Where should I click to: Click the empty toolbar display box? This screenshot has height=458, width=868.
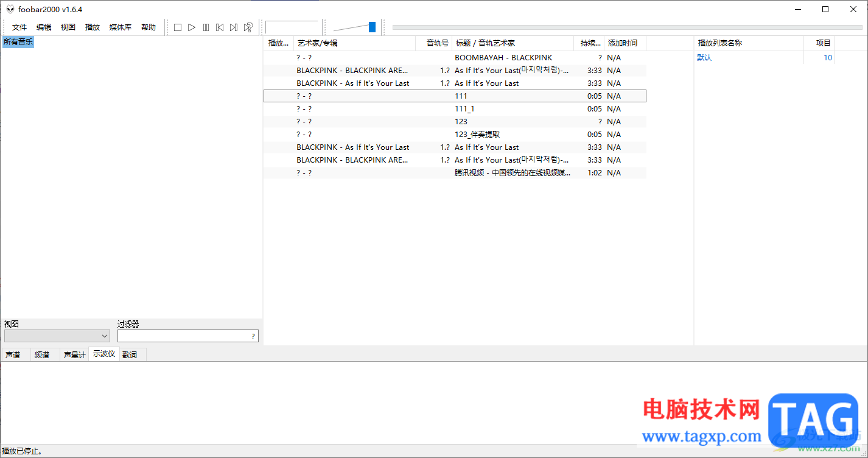pyautogui.click(x=292, y=27)
